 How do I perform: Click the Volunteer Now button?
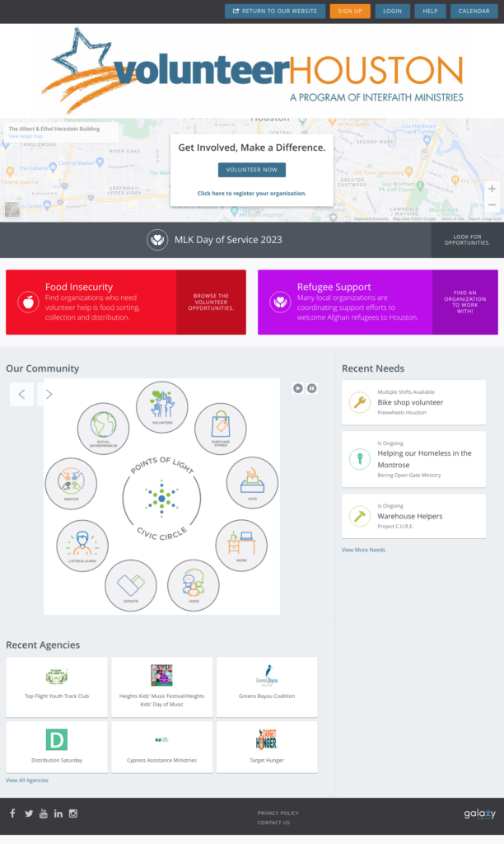(252, 170)
